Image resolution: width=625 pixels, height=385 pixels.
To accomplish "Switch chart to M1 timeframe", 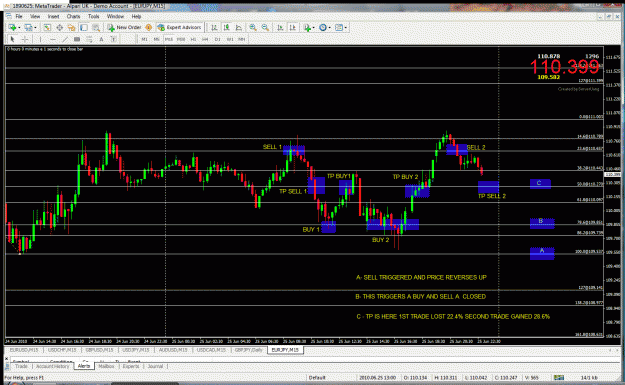I will click(144, 39).
